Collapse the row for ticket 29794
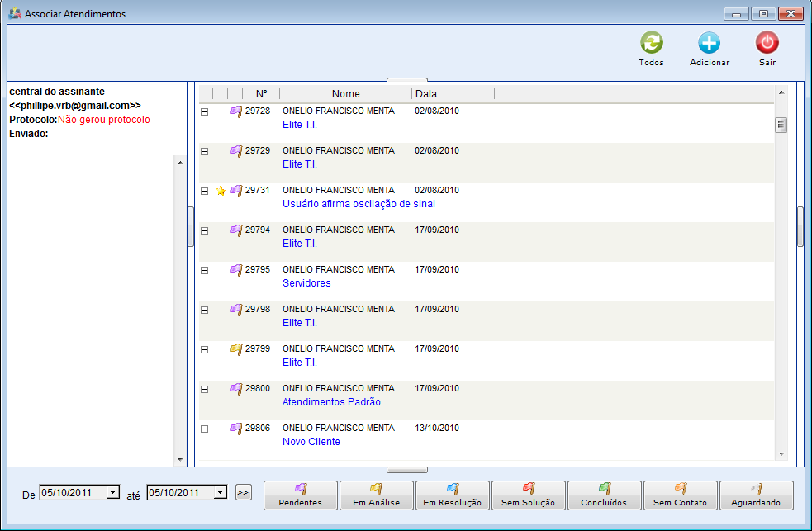This screenshot has width=812, height=531. (x=205, y=230)
